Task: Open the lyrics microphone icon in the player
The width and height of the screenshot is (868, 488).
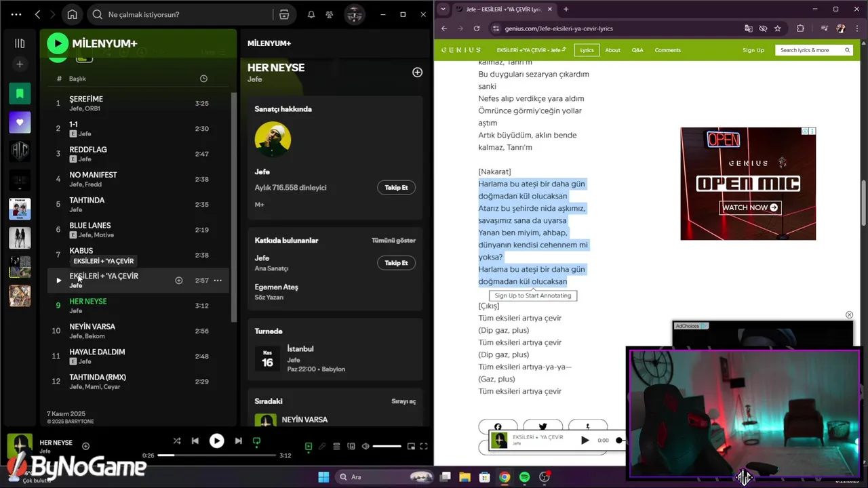Action: [x=322, y=446]
